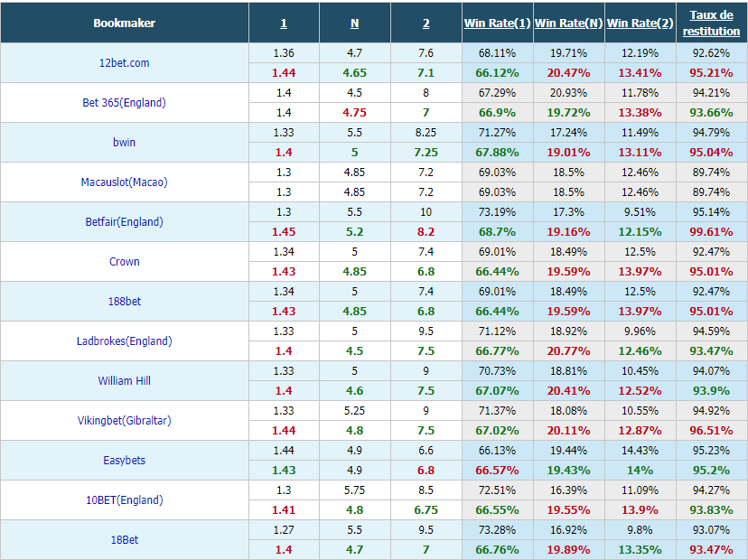Select the 14% win rate cell

(640, 471)
